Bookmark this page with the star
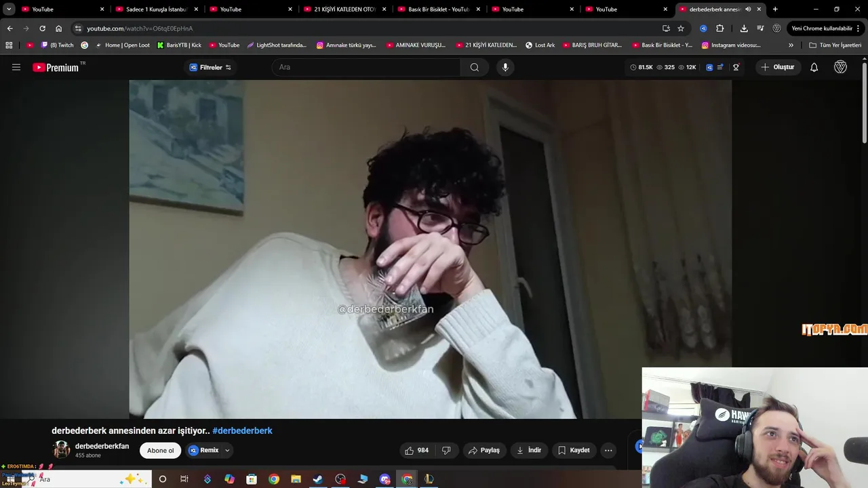The image size is (868, 488). pyautogui.click(x=681, y=28)
